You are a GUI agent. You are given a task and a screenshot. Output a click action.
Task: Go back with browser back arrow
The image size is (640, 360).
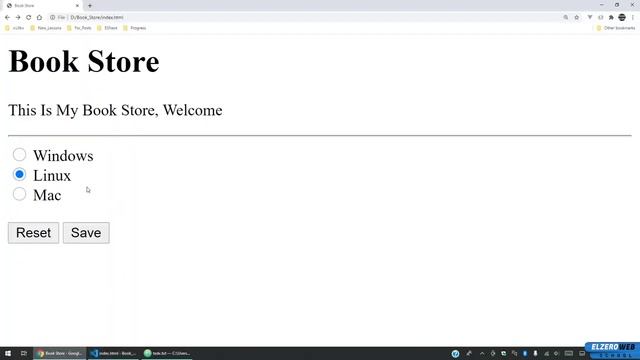pos(7,18)
